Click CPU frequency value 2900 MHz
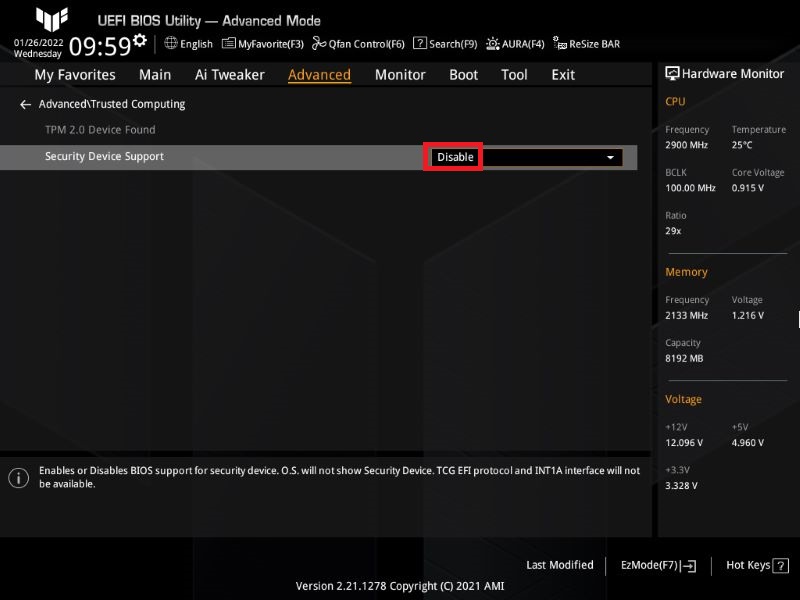The height and width of the screenshot is (600, 800). pyautogui.click(x=686, y=145)
